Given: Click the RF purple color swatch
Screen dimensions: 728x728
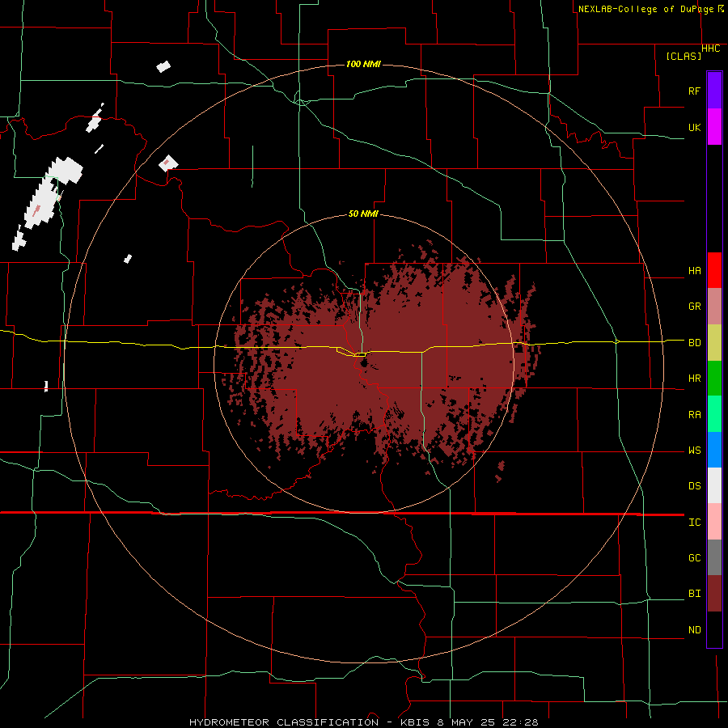Looking at the screenshot, I should (714, 91).
